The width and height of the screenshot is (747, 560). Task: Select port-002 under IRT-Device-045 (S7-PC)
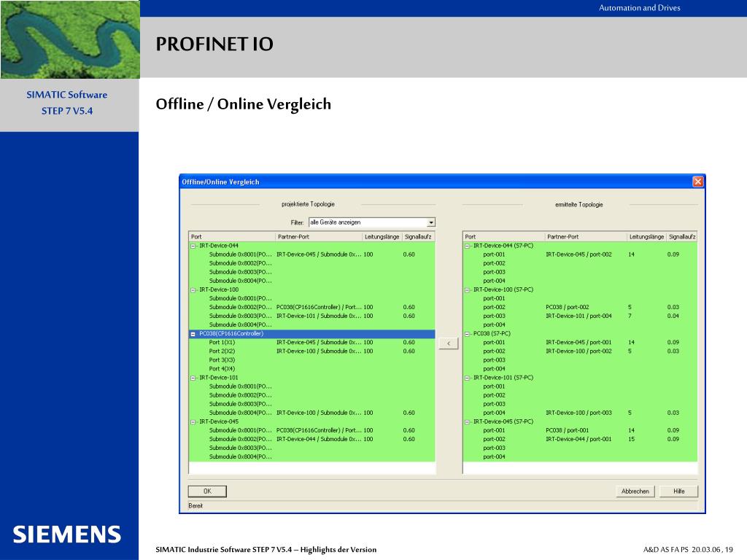click(494, 439)
